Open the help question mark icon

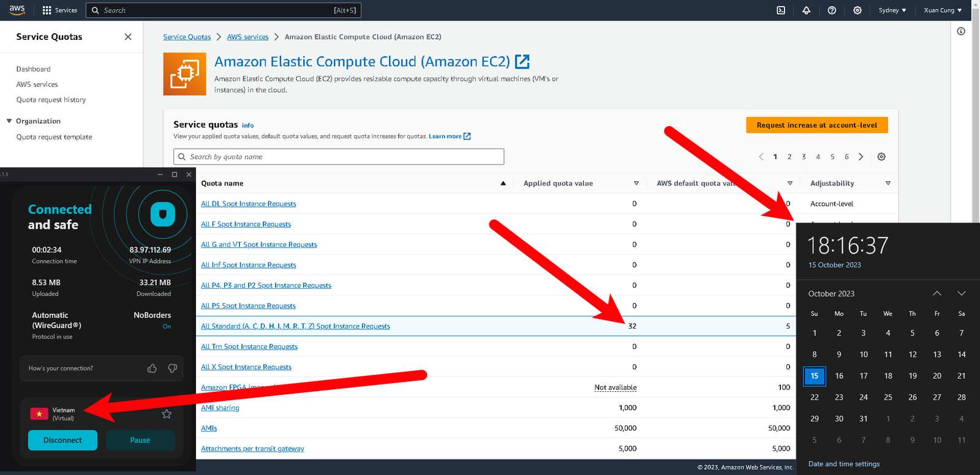click(832, 10)
